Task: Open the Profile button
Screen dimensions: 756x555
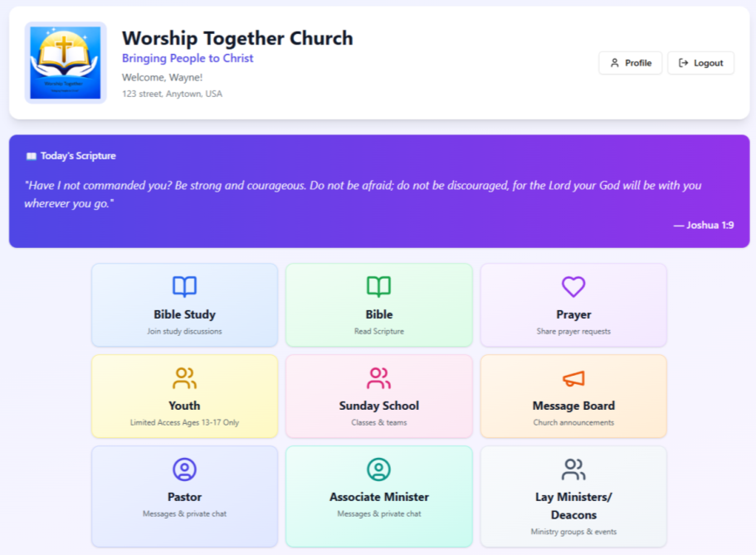Action: tap(630, 63)
